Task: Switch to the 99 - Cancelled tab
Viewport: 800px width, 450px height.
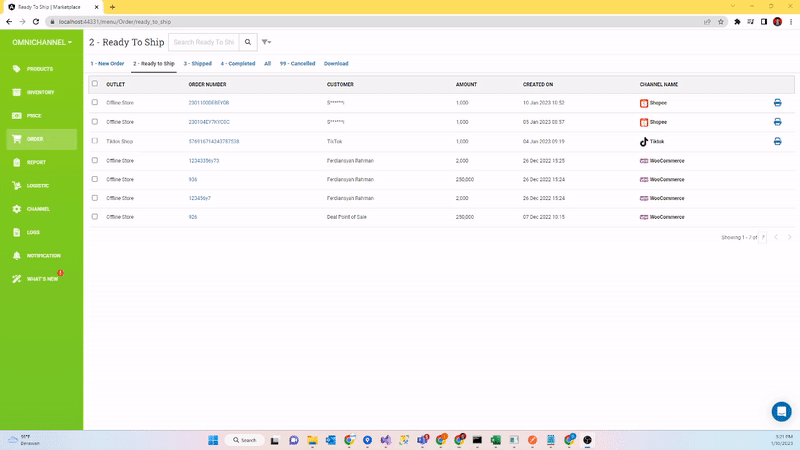Action: (x=297, y=64)
